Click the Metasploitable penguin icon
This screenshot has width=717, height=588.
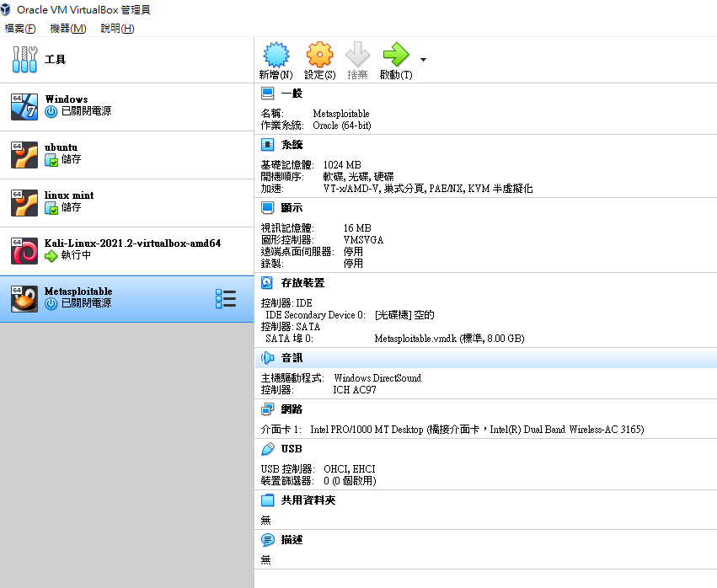tap(24, 299)
